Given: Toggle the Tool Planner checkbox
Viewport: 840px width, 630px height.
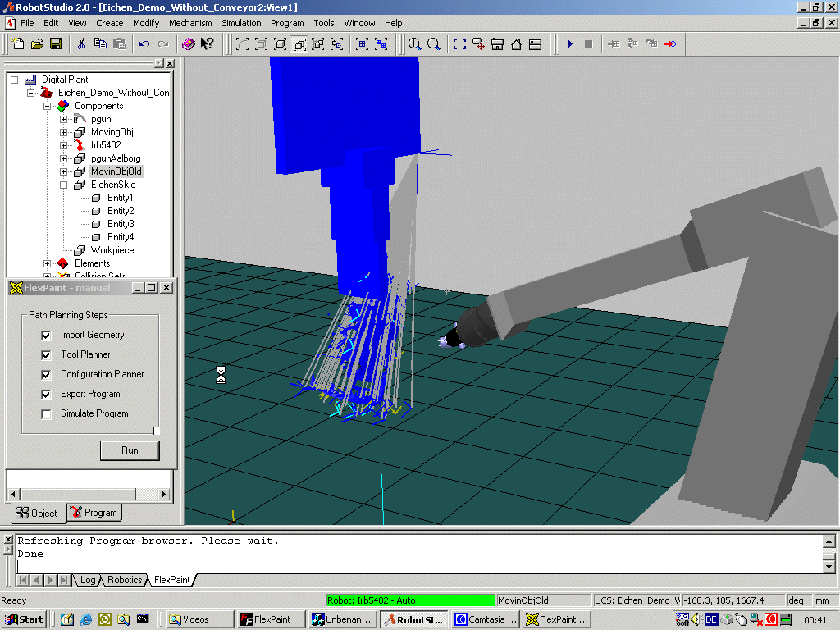Looking at the screenshot, I should (x=46, y=355).
